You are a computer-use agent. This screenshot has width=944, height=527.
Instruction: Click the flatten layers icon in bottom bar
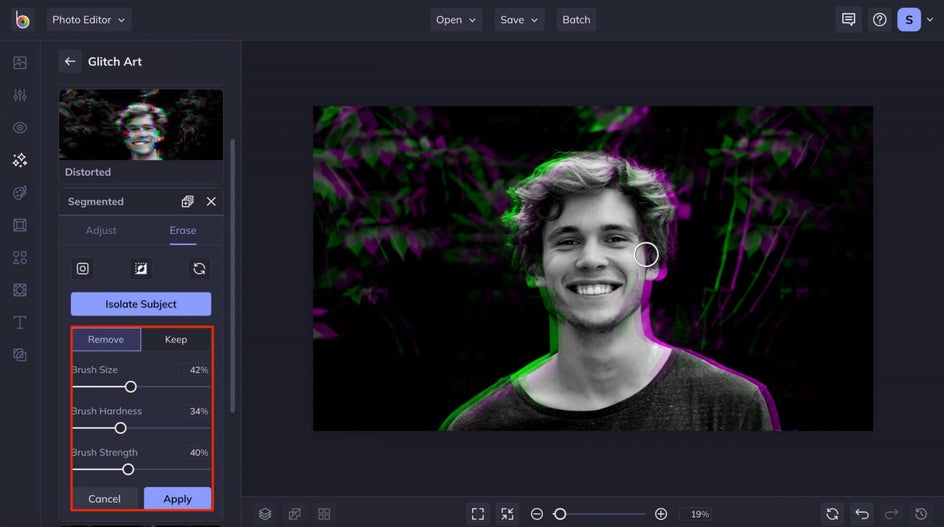[294, 514]
